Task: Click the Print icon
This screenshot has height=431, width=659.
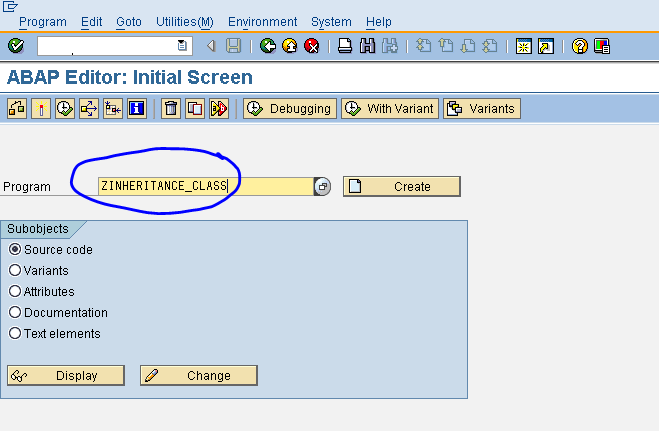Action: pos(345,45)
